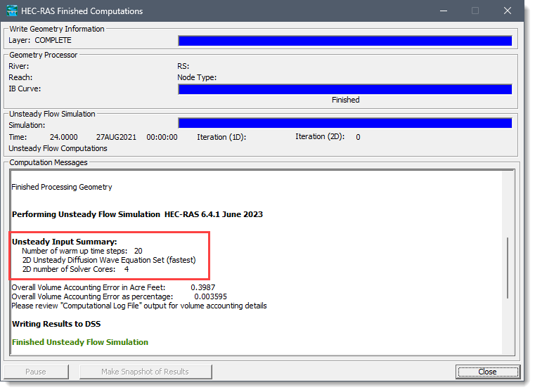Click the 'Iteration (1D):' label
This screenshot has height=392, width=535.
221,138
